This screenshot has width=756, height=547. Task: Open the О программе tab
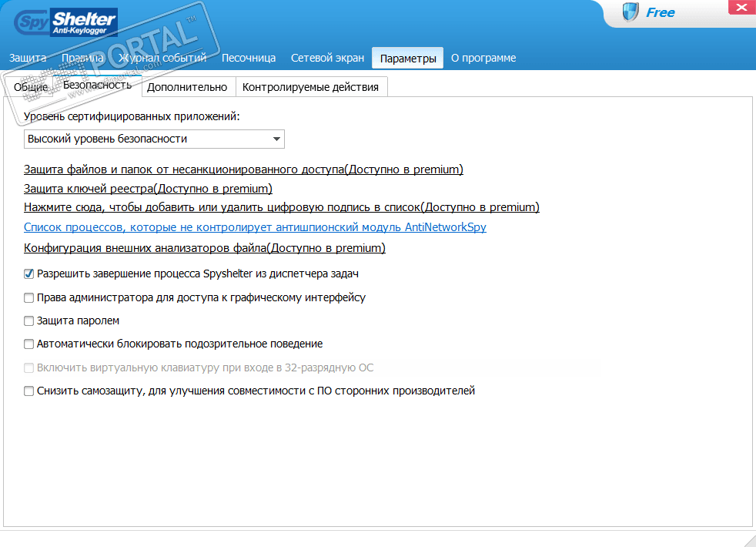click(483, 58)
